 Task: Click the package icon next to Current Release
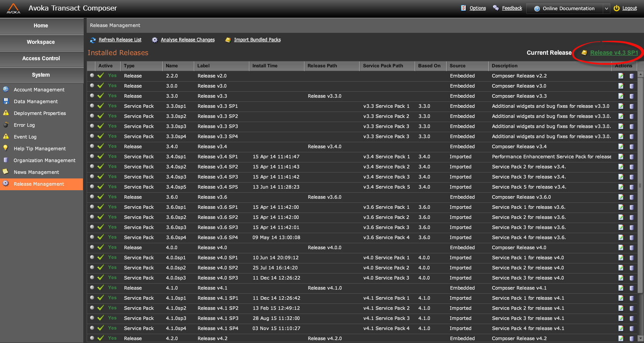[x=584, y=53]
